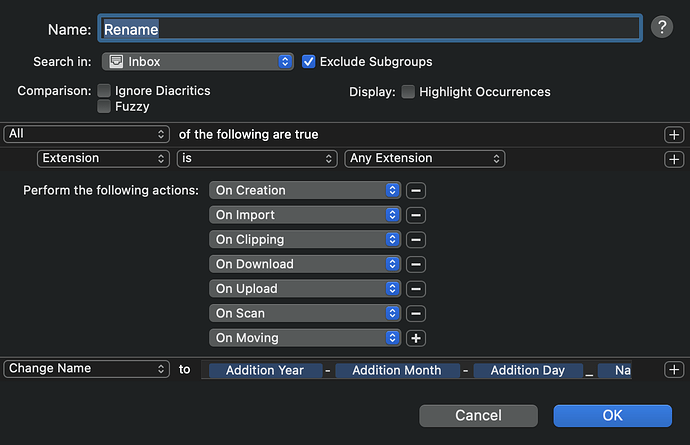The image size is (690, 445).
Task: Click the OK button
Action: tap(613, 416)
